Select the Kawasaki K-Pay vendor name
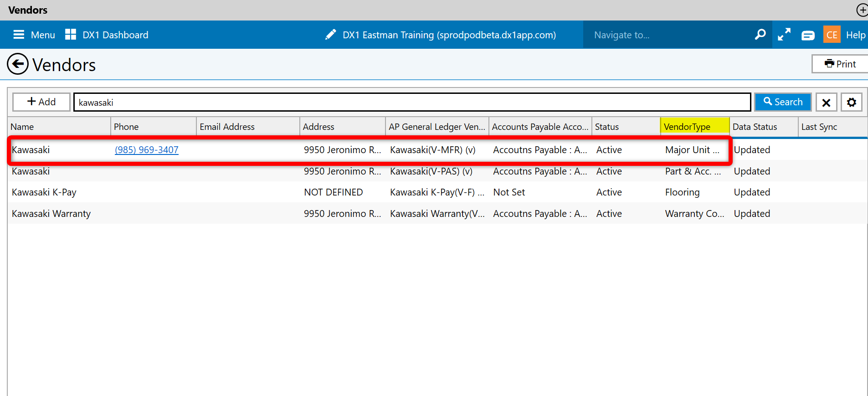 [44, 192]
